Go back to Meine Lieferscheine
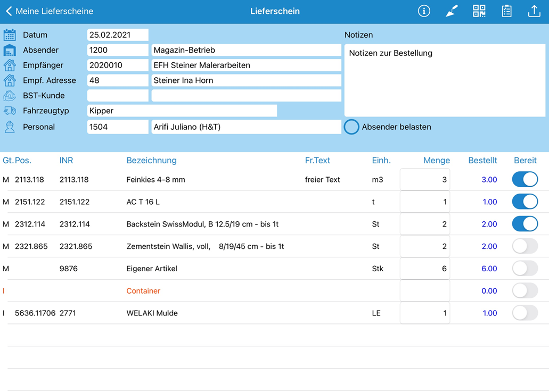 (50, 11)
